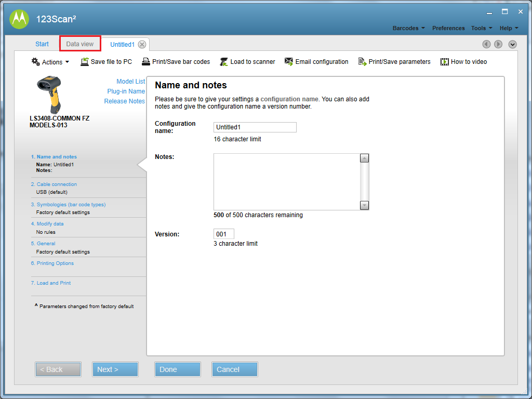
Task: Close the Untitled1 tab
Action: pyautogui.click(x=142, y=45)
